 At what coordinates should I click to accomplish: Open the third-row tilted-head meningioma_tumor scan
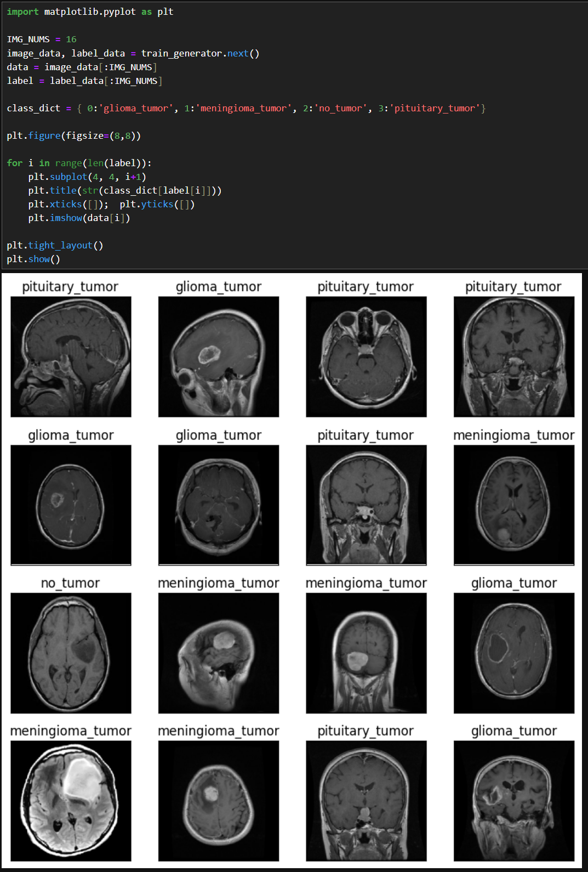click(x=219, y=653)
